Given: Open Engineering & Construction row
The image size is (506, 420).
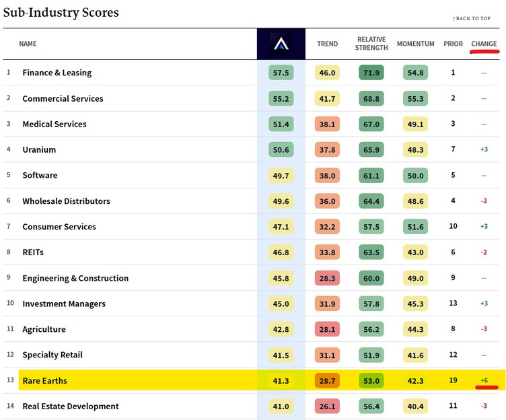Looking at the screenshot, I should (251, 278).
